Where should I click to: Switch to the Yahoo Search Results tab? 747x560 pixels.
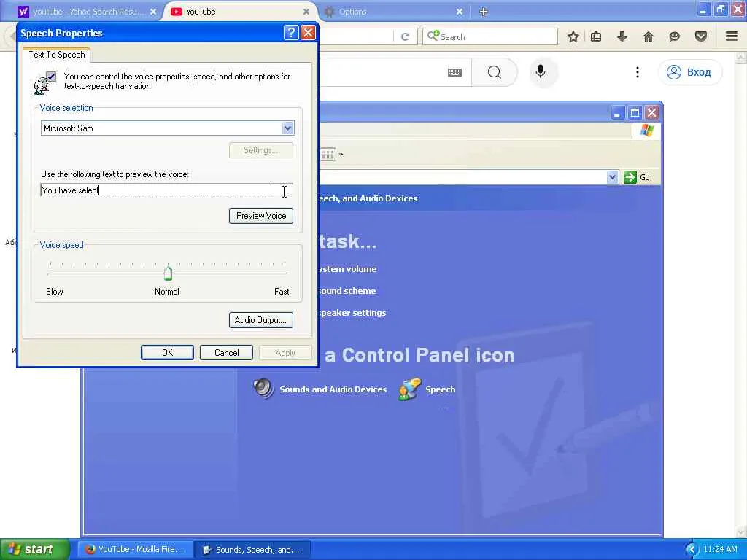click(87, 12)
